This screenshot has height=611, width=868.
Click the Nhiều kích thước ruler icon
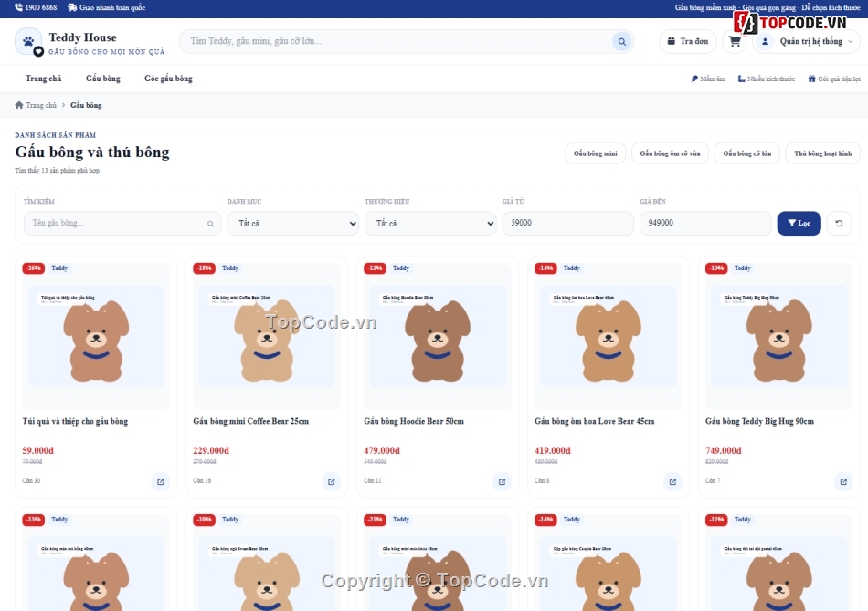click(x=741, y=79)
